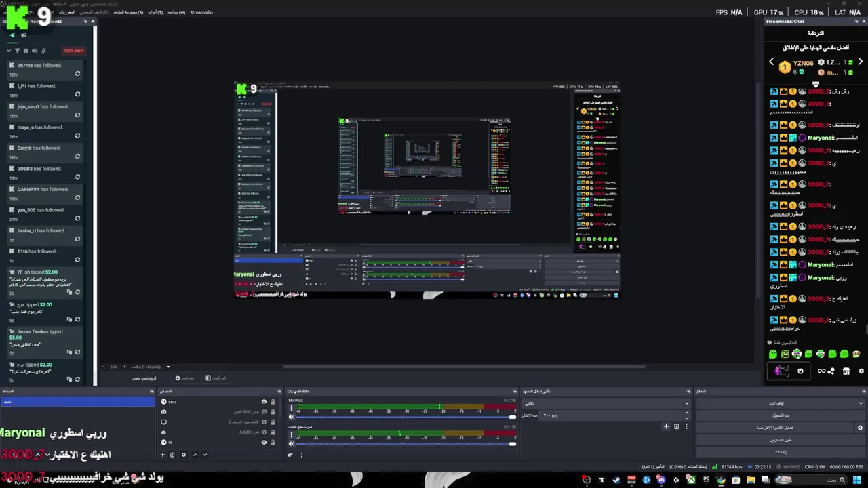Click the studio mode button
868x488 pixels.
781,440
